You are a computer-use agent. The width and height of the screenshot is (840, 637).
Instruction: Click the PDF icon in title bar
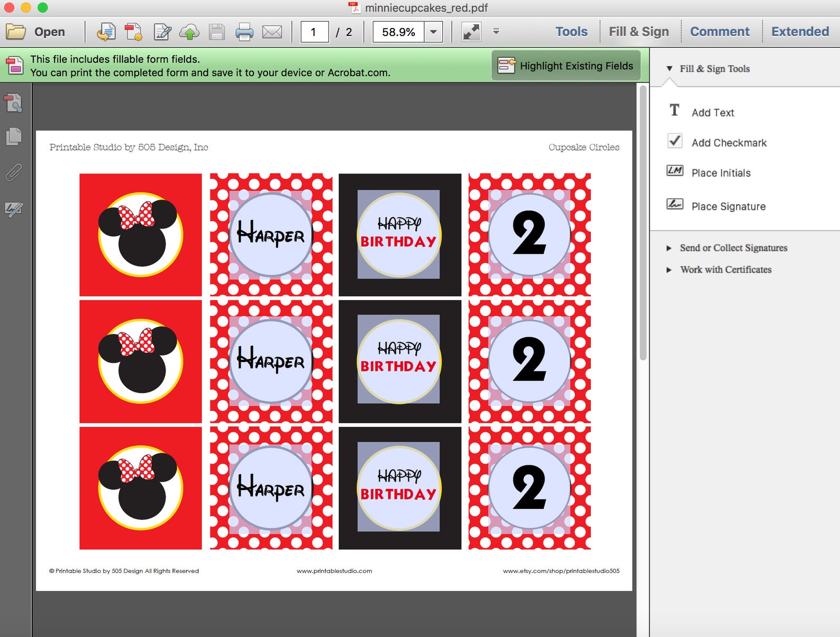[354, 7]
